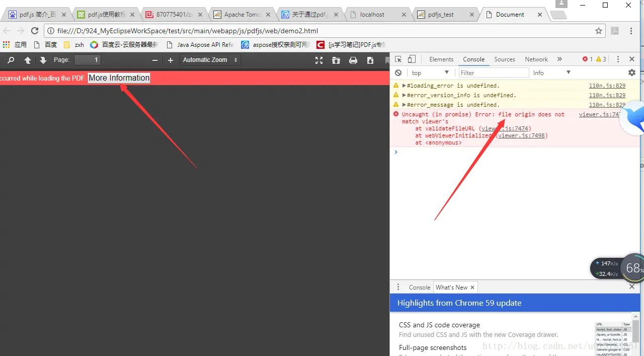
Task: Open console settings gear
Action: pyautogui.click(x=632, y=73)
